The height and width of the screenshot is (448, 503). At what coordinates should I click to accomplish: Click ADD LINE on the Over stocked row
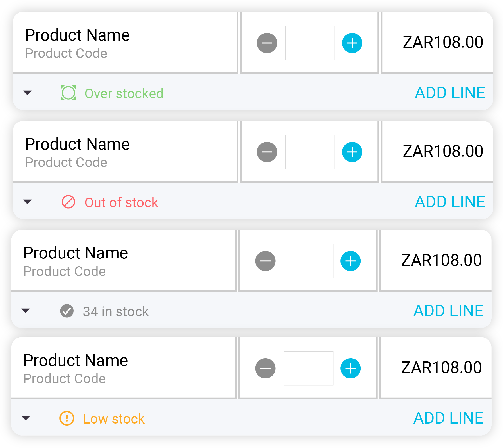(x=450, y=93)
